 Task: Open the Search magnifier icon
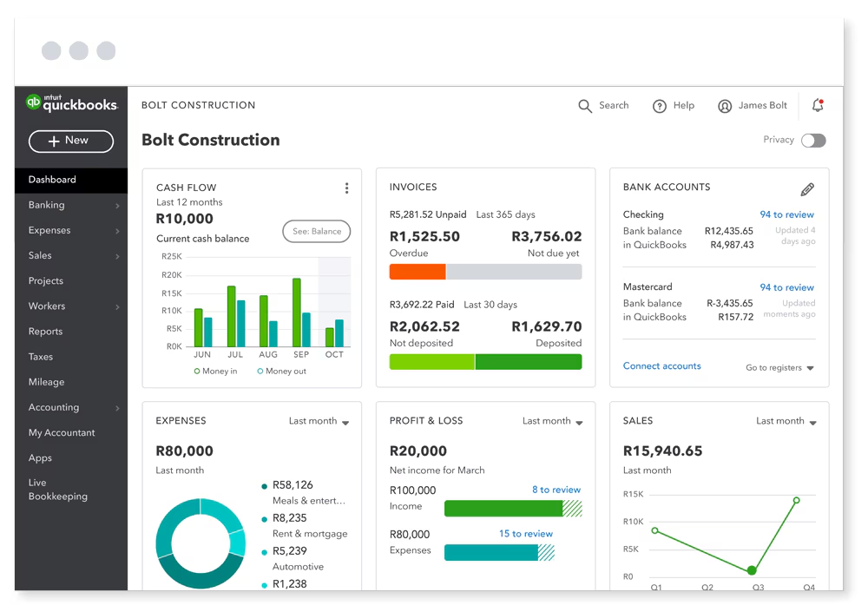coord(584,106)
